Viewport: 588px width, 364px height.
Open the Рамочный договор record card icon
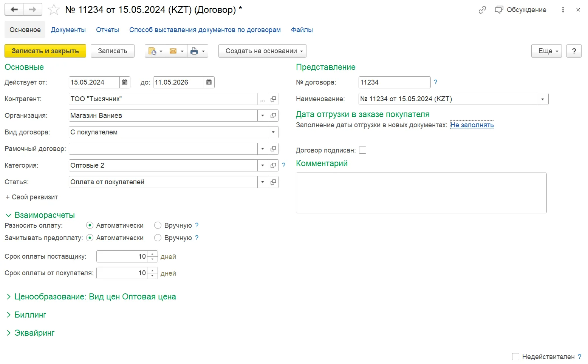[273, 149]
